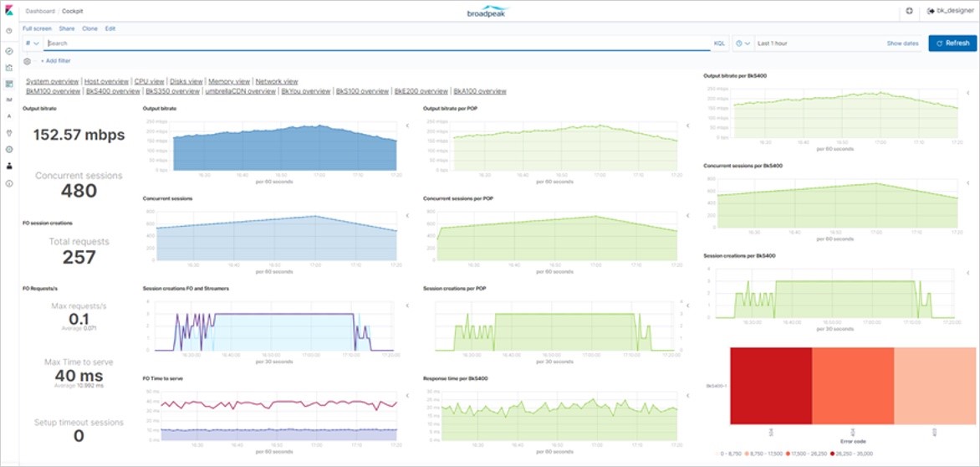This screenshot has width=980, height=467.
Task: Click the user profile icon in sidebar
Action: point(8,166)
